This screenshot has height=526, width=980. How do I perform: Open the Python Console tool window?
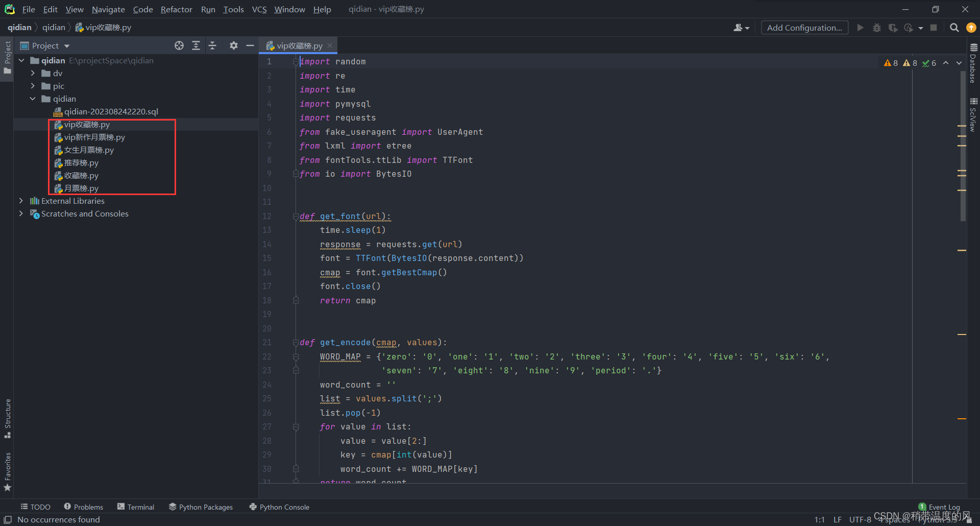pyautogui.click(x=279, y=507)
